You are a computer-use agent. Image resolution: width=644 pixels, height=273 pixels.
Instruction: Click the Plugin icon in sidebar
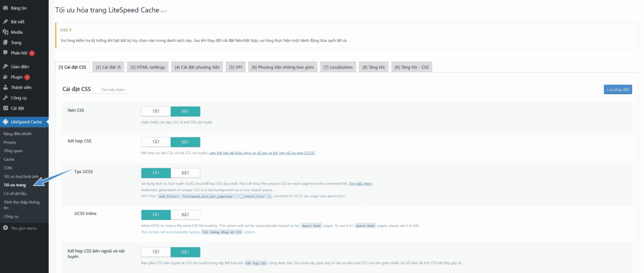click(5, 77)
